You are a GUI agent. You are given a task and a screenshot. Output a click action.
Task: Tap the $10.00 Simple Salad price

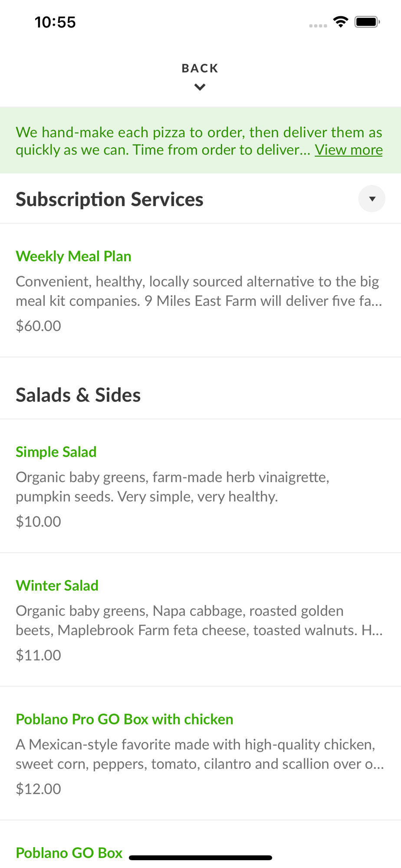(38, 521)
